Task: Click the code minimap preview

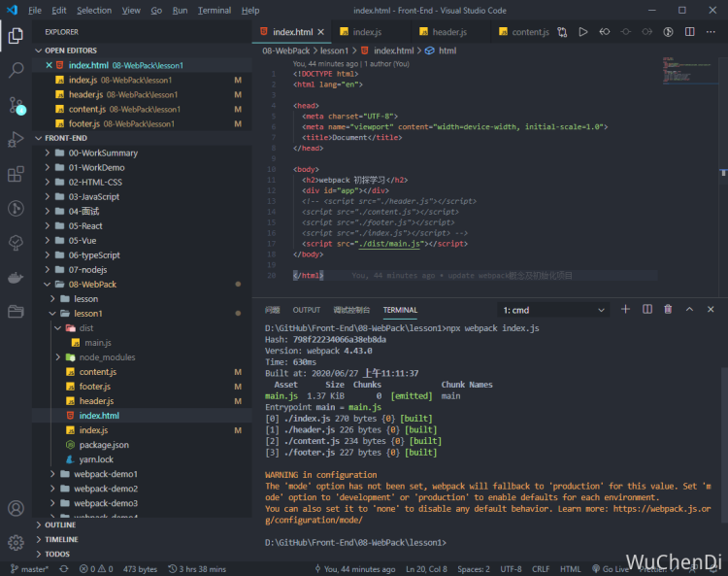Action: point(690,70)
